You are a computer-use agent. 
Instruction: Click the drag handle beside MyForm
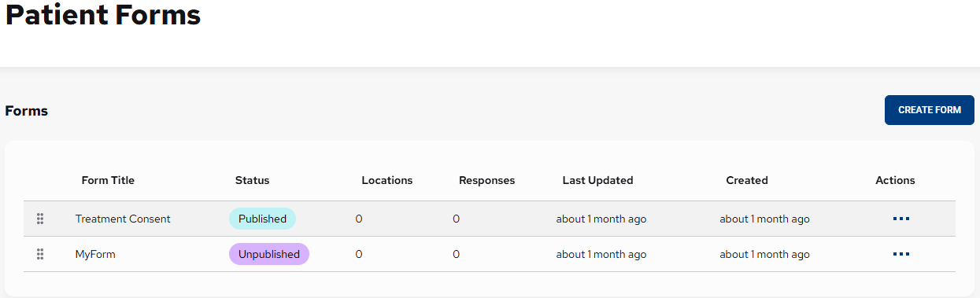40,254
